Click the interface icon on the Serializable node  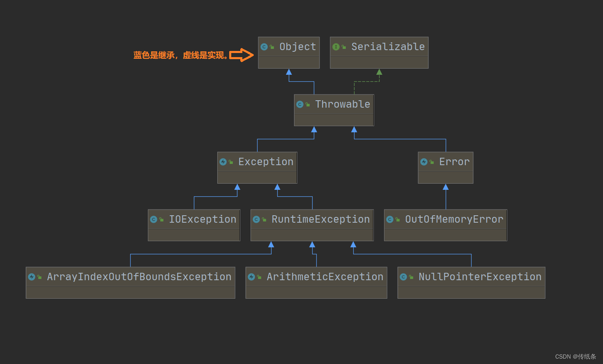pos(336,47)
